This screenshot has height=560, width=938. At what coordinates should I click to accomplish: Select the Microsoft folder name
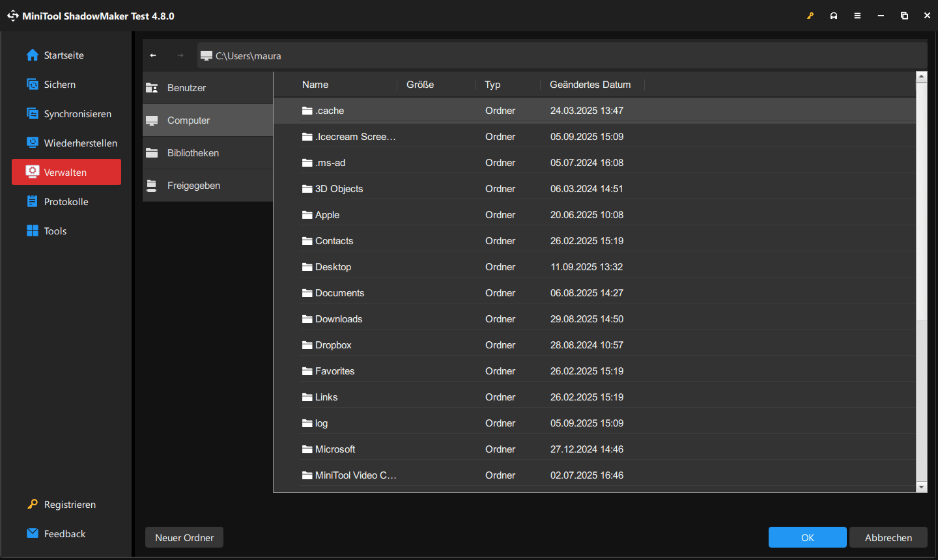pos(335,449)
